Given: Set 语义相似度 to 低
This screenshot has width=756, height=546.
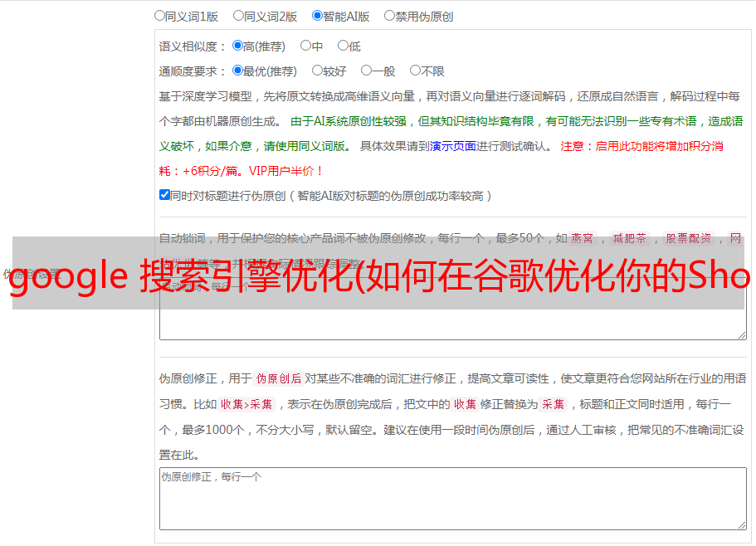Looking at the screenshot, I should point(343,46).
